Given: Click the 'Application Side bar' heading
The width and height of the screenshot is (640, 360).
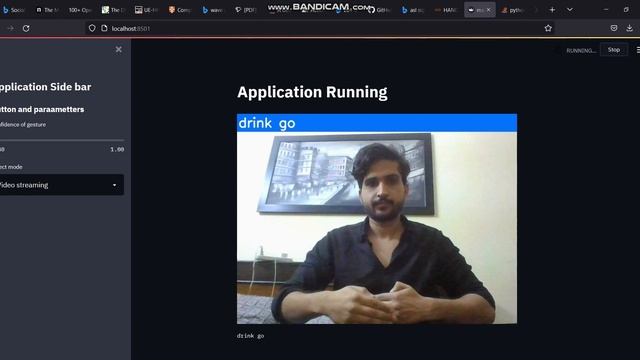Looking at the screenshot, I should [x=45, y=87].
